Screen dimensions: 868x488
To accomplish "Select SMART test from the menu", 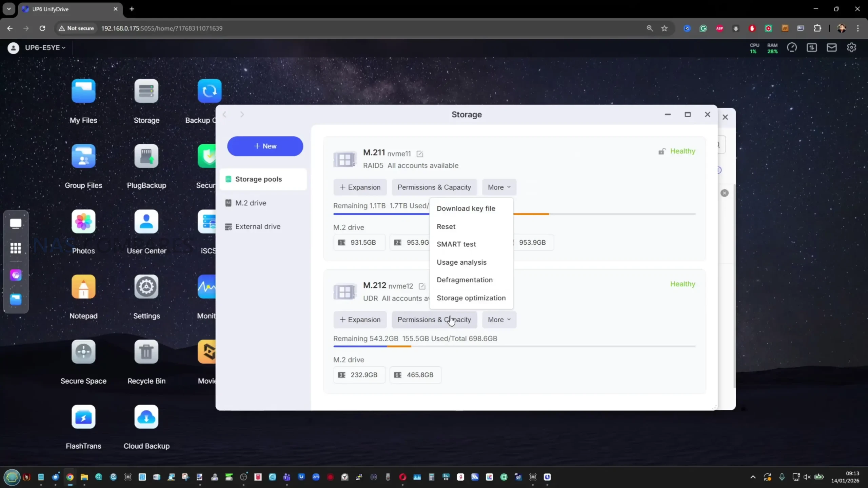I will (x=456, y=244).
